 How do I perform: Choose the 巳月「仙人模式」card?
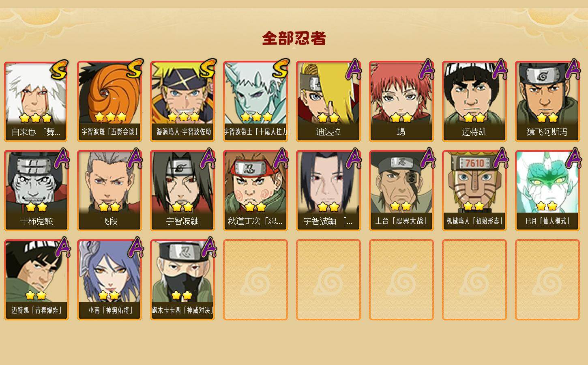(x=547, y=191)
